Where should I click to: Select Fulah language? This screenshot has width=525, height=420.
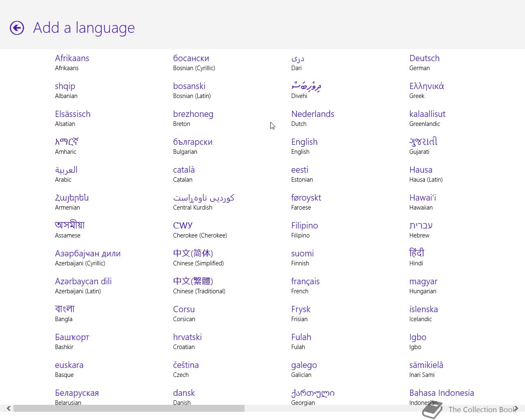[x=301, y=342]
